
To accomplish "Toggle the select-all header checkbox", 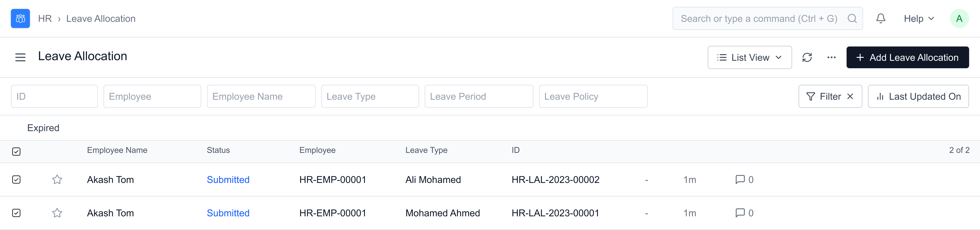I will pos(16,151).
